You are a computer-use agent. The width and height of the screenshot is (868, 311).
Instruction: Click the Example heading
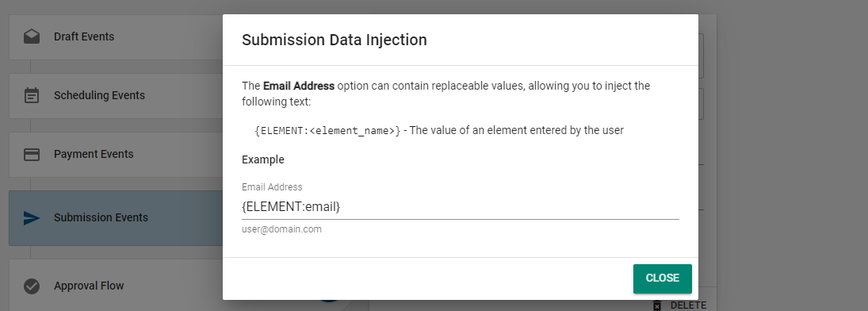coord(263,159)
